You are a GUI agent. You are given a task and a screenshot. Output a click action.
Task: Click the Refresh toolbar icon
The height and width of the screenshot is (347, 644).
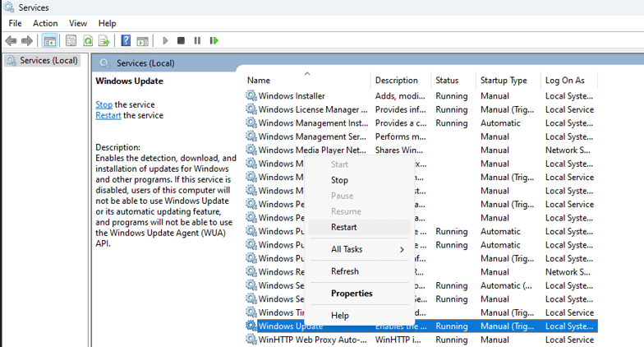pos(88,41)
